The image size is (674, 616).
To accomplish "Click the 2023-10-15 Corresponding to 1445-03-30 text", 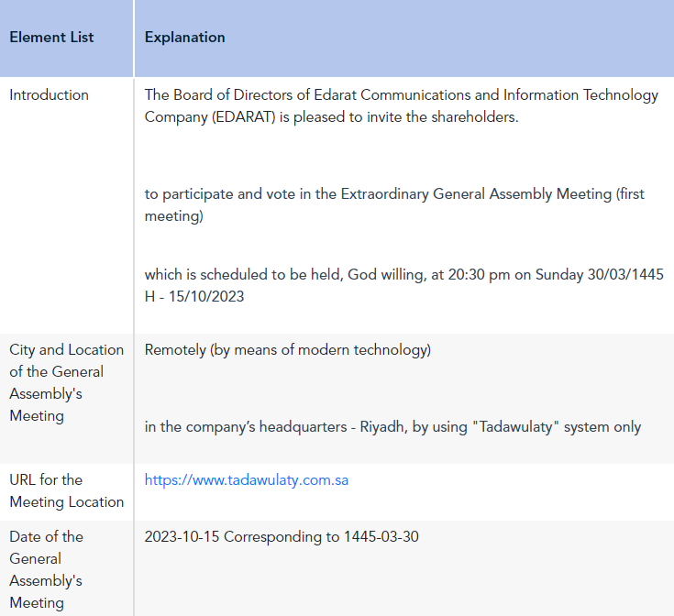I will [282, 537].
